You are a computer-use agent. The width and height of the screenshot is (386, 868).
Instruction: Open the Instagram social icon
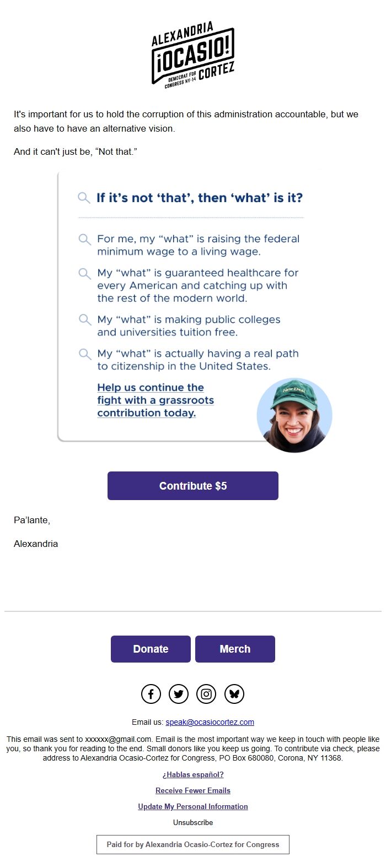tap(206, 693)
